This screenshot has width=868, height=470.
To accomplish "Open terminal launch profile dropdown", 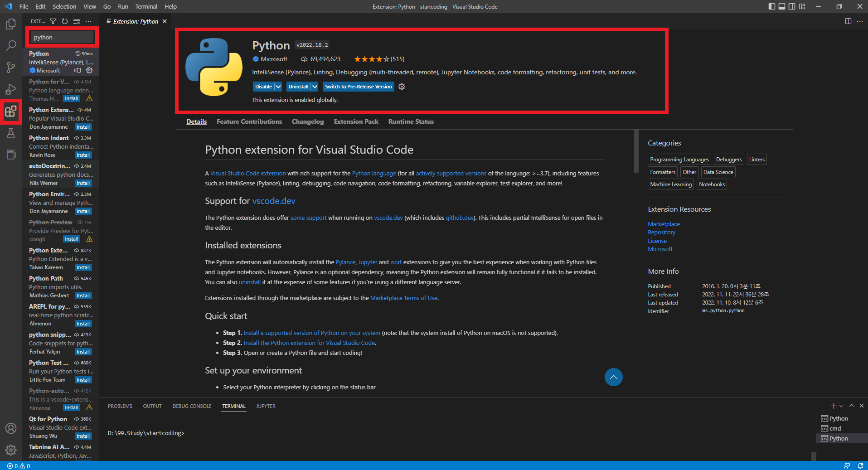I will pyautogui.click(x=841, y=406).
